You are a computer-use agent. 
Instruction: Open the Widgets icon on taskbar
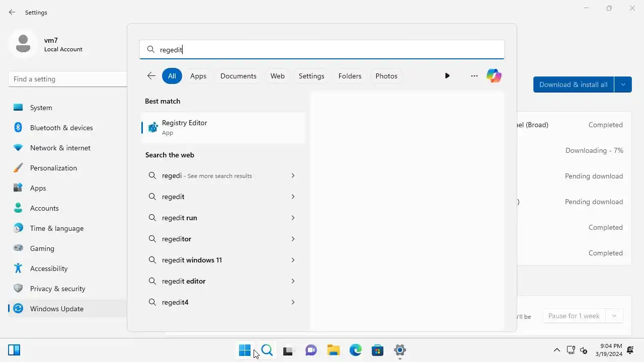(x=14, y=350)
